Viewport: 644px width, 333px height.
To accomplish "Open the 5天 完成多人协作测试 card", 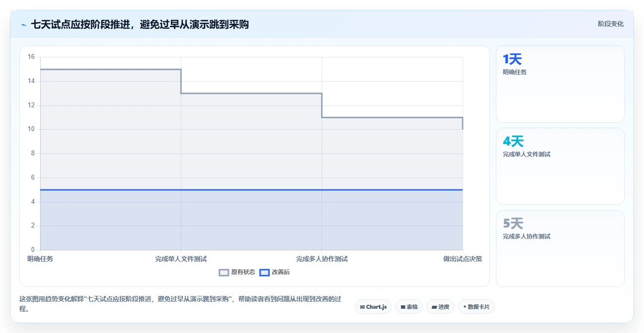I will 560,248.
